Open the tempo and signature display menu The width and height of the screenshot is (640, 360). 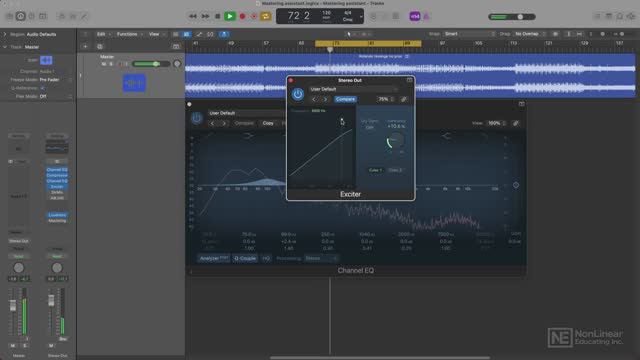361,17
